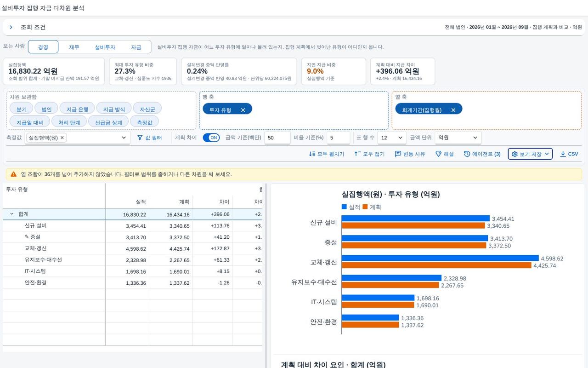Click the 금액 기준(백만) input field
The image size is (588, 368).
coord(277,138)
